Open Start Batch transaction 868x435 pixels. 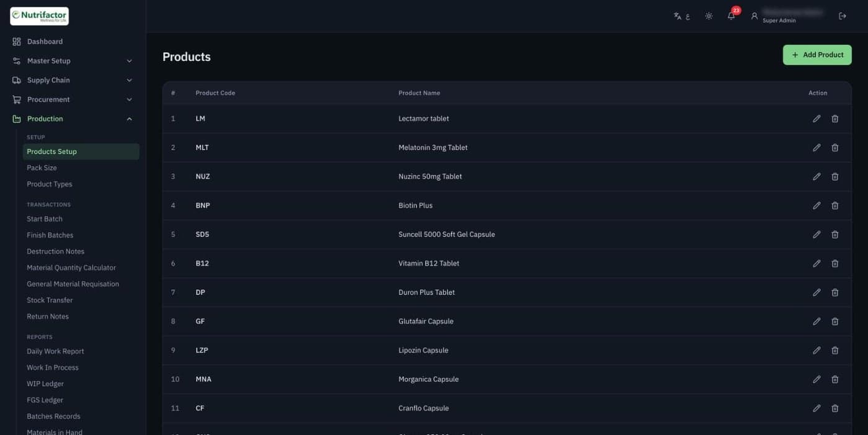pyautogui.click(x=45, y=219)
